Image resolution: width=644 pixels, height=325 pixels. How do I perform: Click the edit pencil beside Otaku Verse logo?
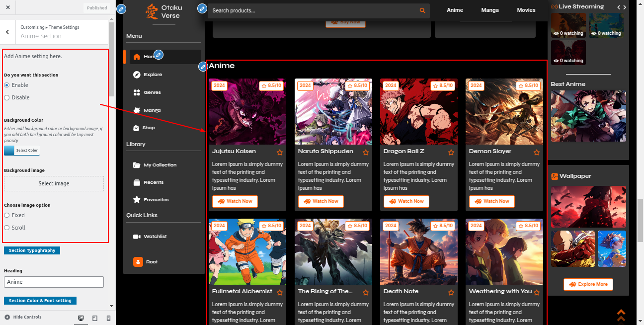[x=121, y=9]
